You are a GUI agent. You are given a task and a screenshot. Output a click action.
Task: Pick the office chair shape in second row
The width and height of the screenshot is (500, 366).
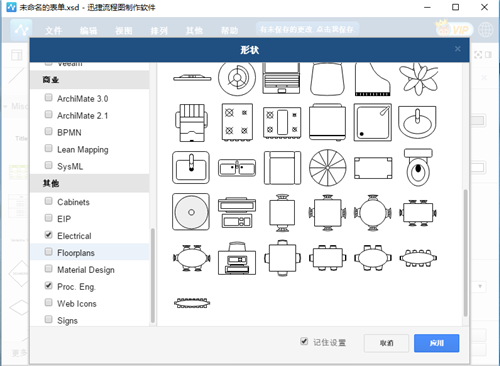pyautogui.click(x=191, y=122)
